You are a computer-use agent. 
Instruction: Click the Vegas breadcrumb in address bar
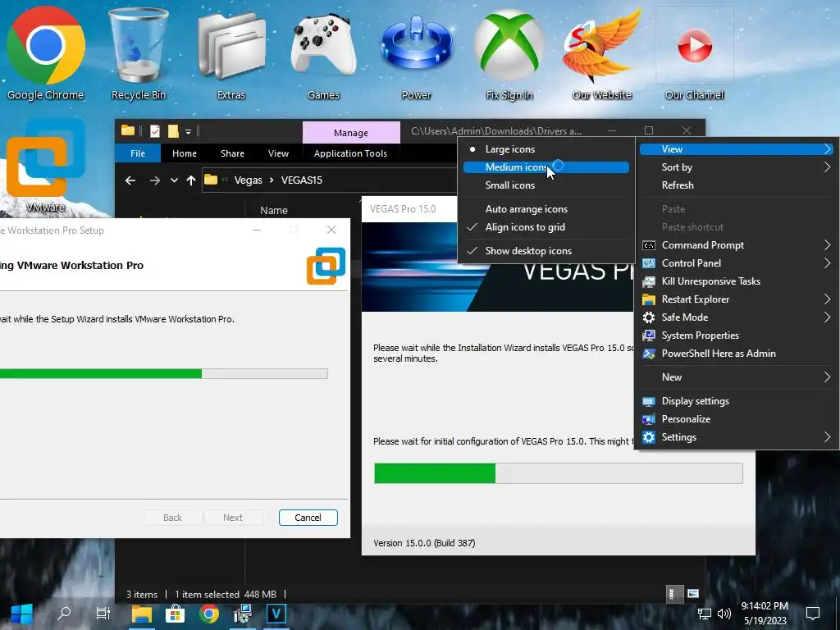(248, 180)
